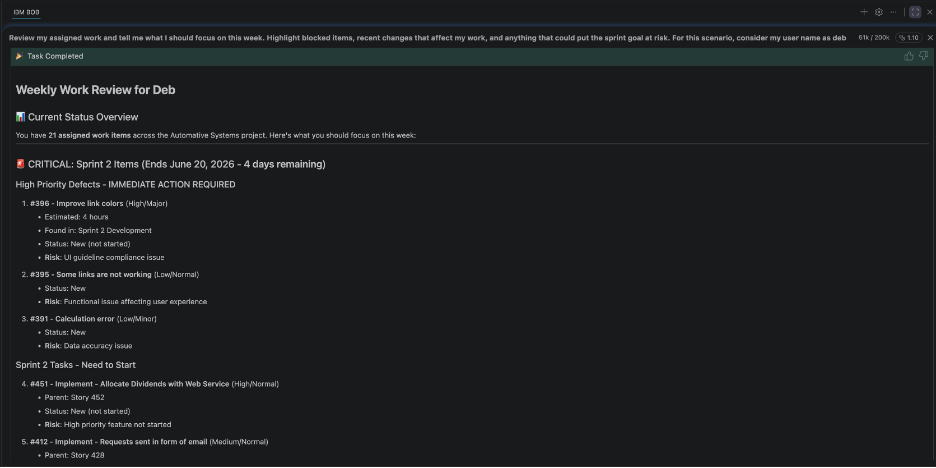Click the Current Status Overview chart icon
936x468 pixels.
tap(20, 117)
